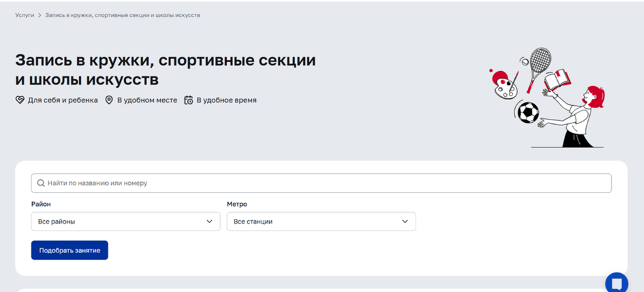This screenshot has height=292, width=644.
Task: Click the soccer ball illustration
Action: [528, 113]
